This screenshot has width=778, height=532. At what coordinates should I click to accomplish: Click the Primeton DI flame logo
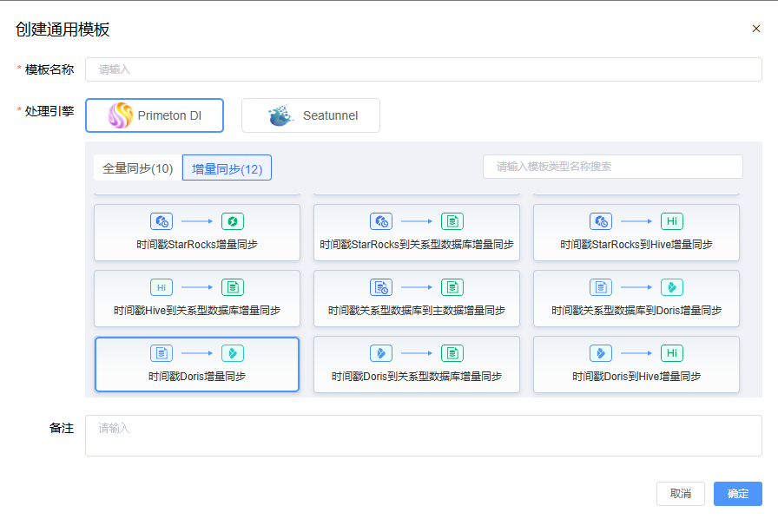120,115
